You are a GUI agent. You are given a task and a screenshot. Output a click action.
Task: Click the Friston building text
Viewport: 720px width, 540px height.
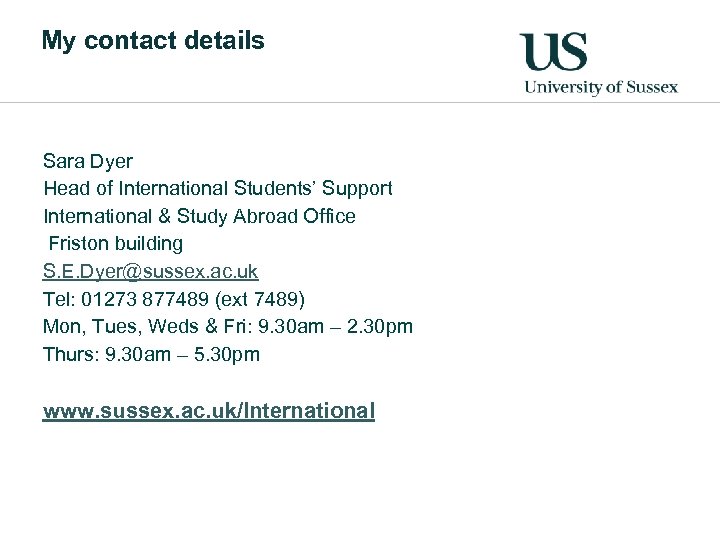pos(116,243)
